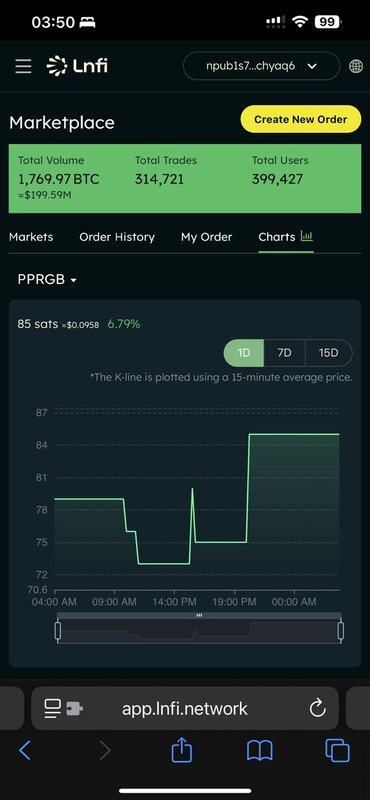Screen dimensions: 370x800
Task: Switch chart range to 7D
Action: click(284, 353)
